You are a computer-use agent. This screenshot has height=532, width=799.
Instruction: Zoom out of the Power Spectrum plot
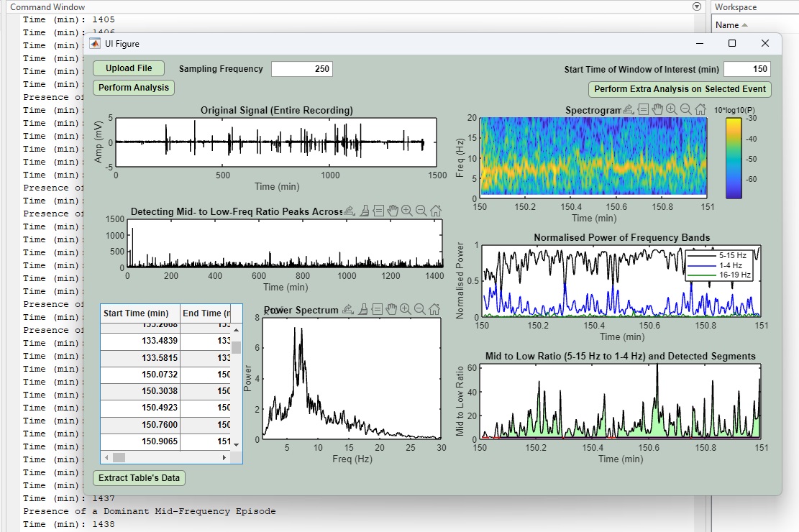click(419, 310)
